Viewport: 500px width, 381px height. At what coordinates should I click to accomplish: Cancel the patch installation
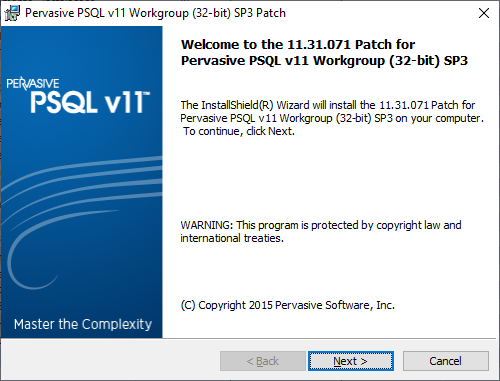point(446,361)
